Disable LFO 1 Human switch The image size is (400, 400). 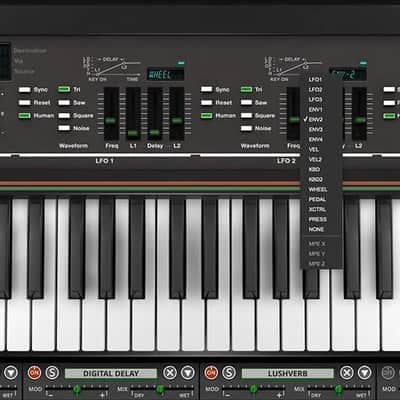24,116
